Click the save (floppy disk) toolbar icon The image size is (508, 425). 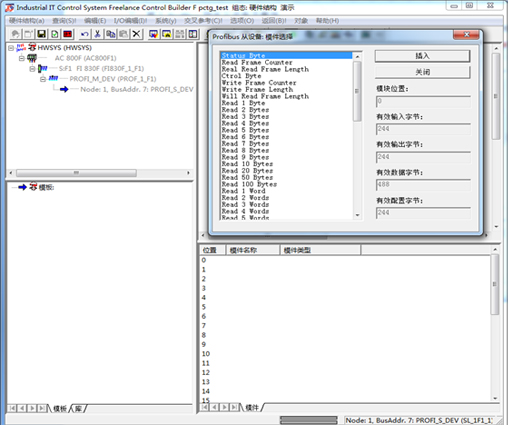(x=42, y=34)
